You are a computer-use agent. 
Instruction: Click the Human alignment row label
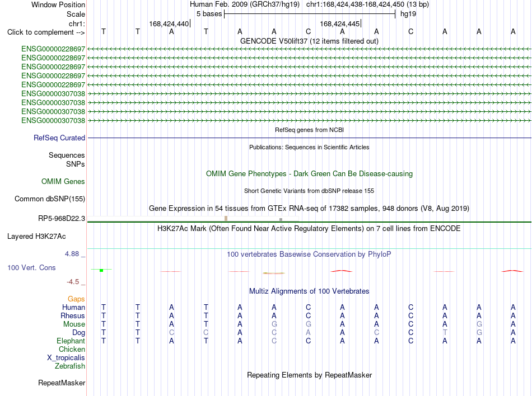click(x=73, y=307)
